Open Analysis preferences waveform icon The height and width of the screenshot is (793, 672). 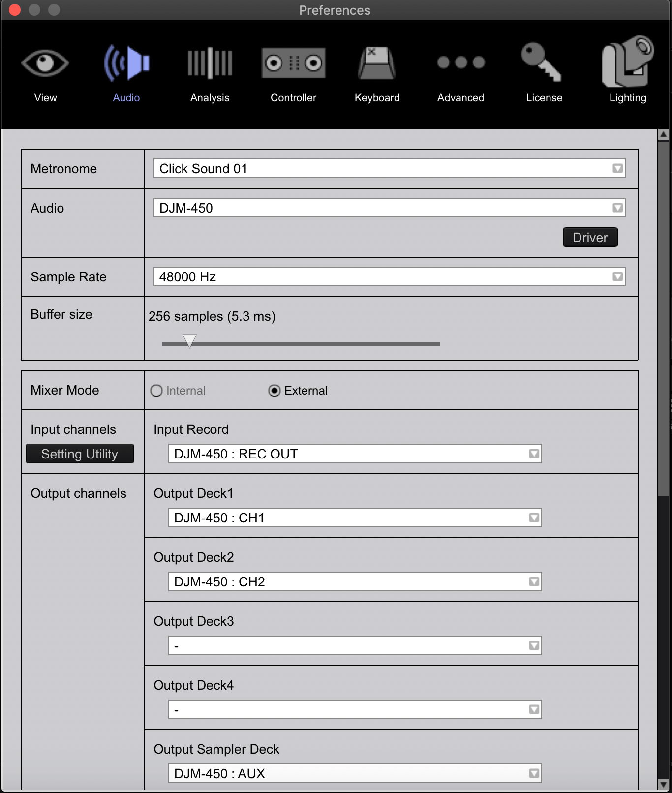click(x=210, y=63)
